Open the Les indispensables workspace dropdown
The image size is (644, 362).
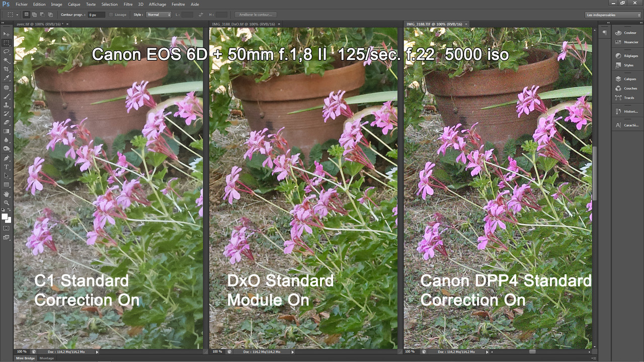(x=613, y=15)
